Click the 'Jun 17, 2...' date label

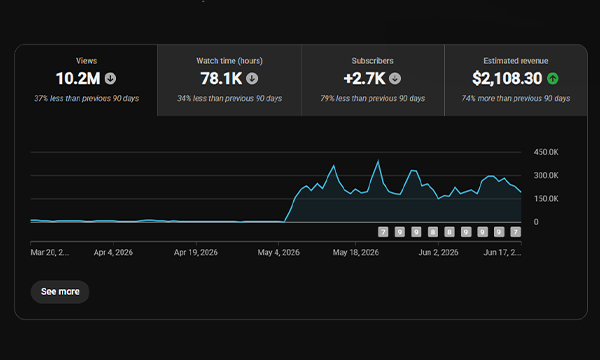coord(502,252)
